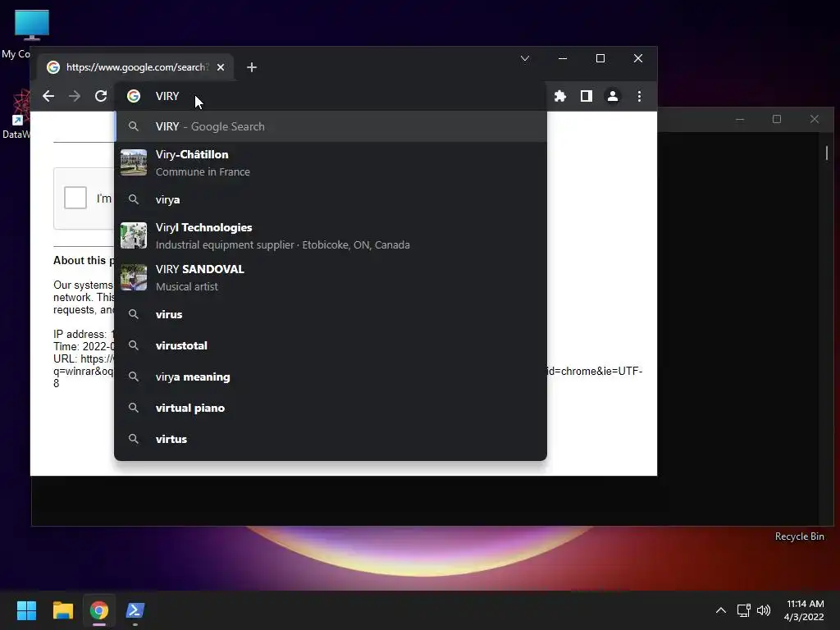Choose the 'virustotal' suggestion
Image resolution: width=840 pixels, height=630 pixels.
[331, 345]
